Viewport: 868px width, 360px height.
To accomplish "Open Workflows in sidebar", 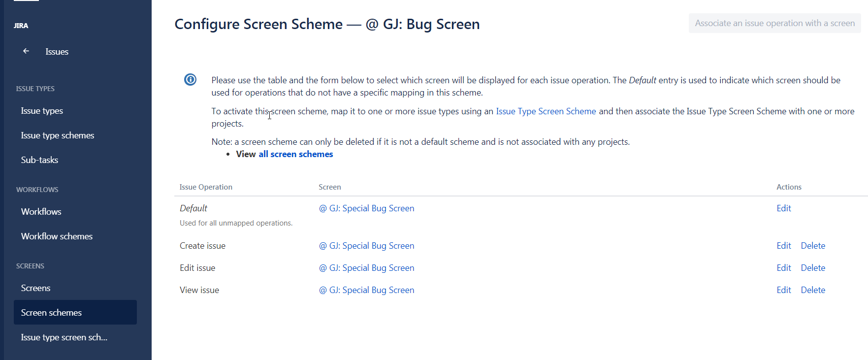I will click(x=41, y=212).
